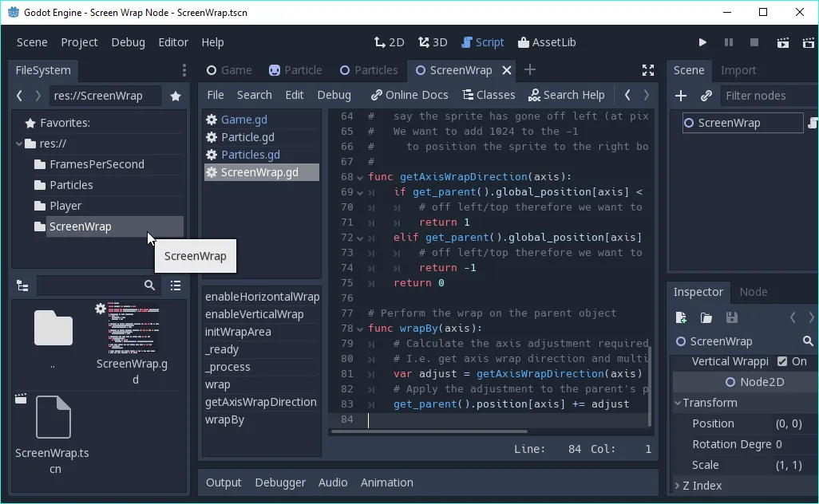Image resolution: width=819 pixels, height=504 pixels.
Task: Switch to the Game scene tab
Action: 229,70
